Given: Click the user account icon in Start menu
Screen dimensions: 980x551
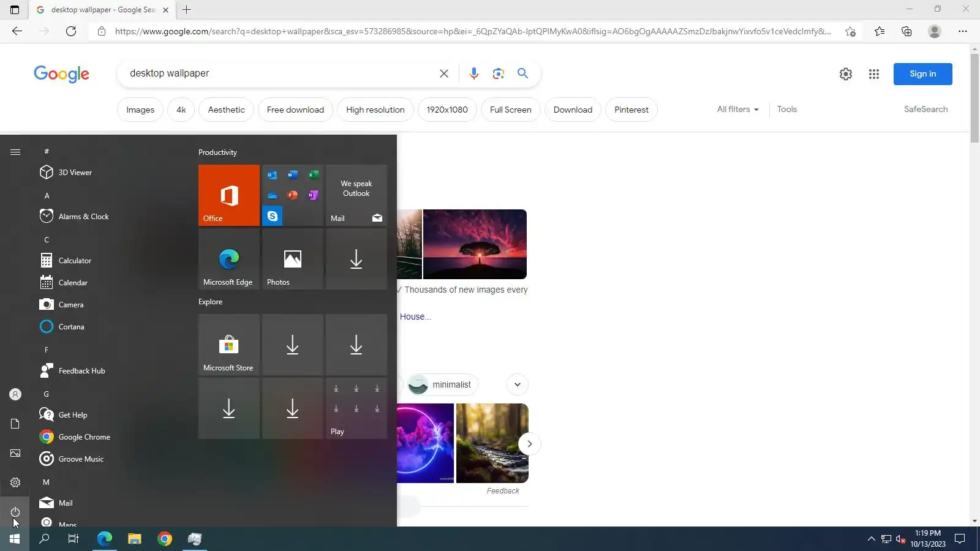Looking at the screenshot, I should pyautogui.click(x=15, y=394).
